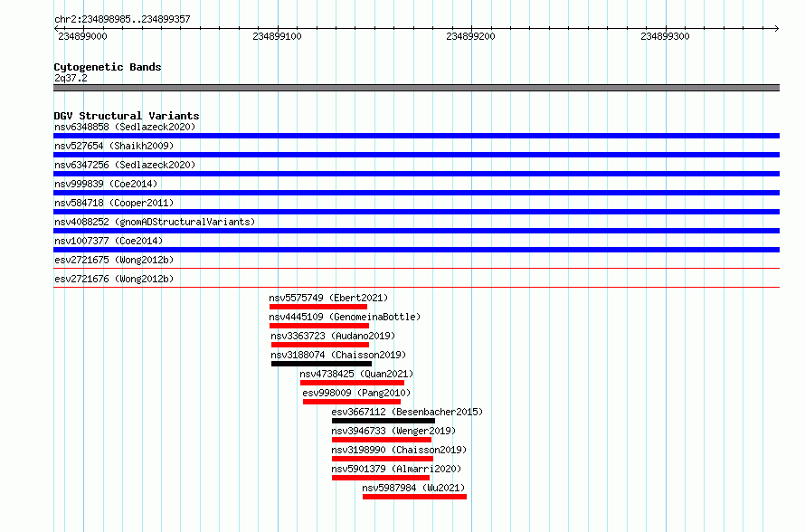The width and height of the screenshot is (805, 532).
Task: Click the blue bar under nsv527654
Action: coord(416,155)
